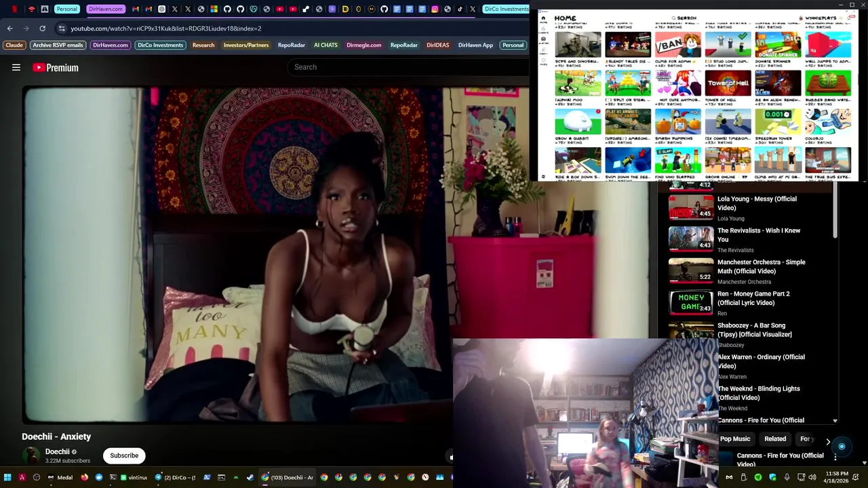Expand the DirHaven.com tab group chip
Image resolution: width=868 pixels, height=488 pixels.
[x=106, y=9]
